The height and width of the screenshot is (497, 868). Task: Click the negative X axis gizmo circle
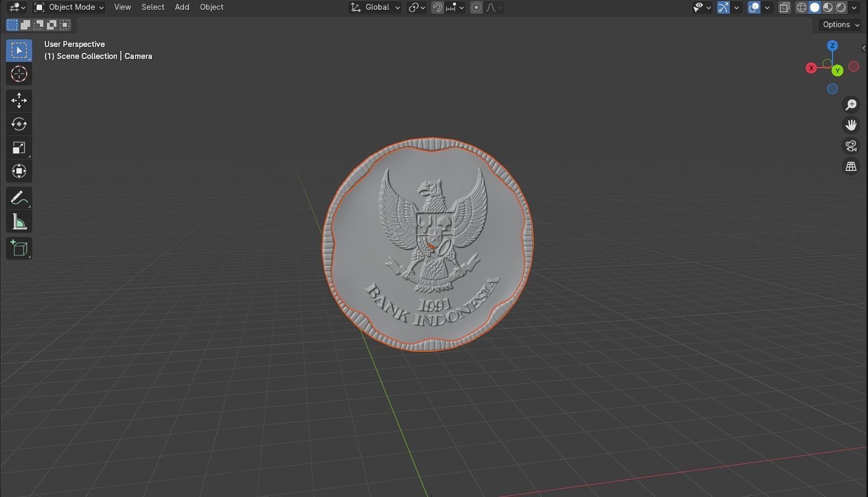pos(854,67)
